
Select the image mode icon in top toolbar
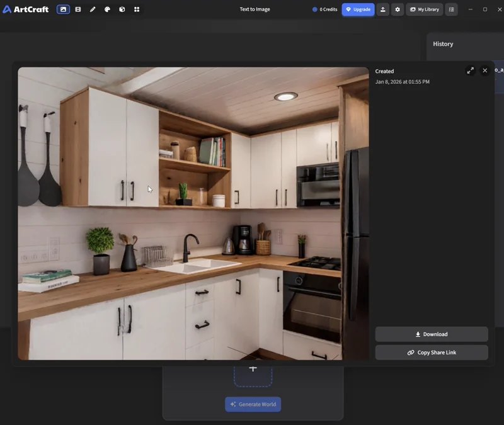tap(63, 9)
